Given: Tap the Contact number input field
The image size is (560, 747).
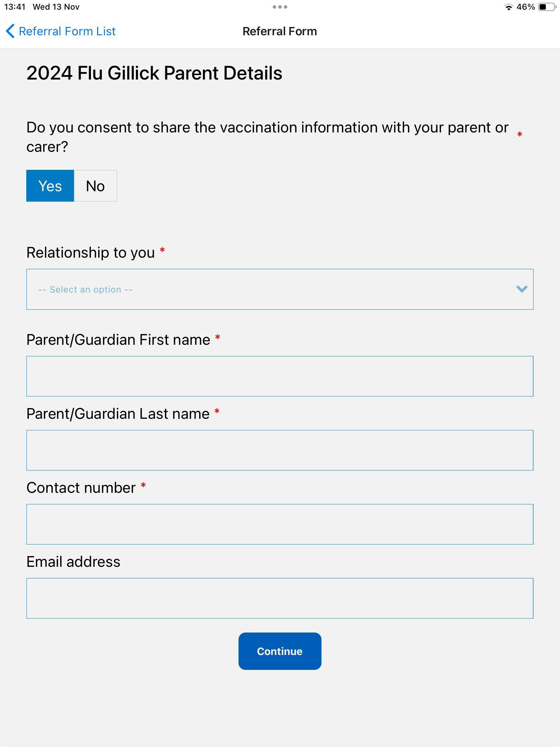Looking at the screenshot, I should [280, 524].
